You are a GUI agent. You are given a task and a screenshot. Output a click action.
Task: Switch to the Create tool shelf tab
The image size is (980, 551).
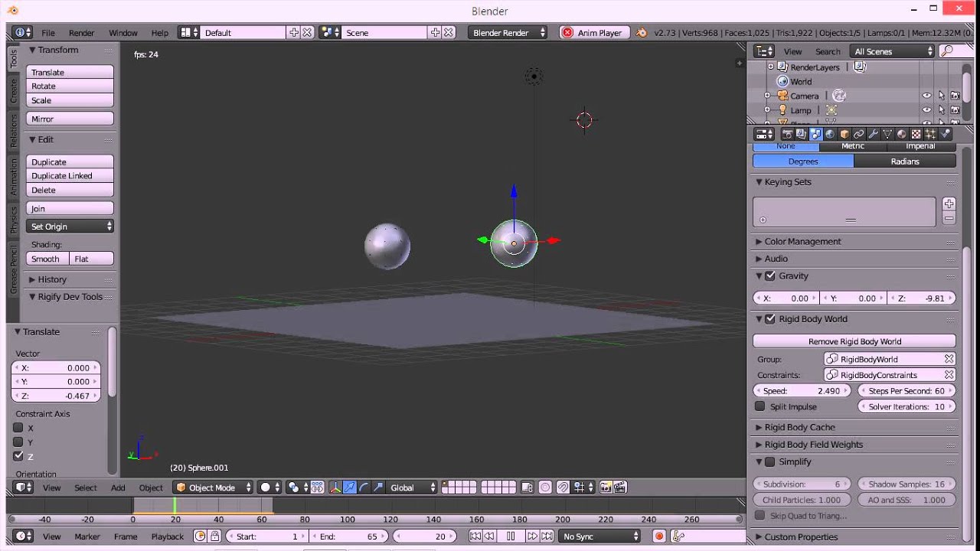pyautogui.click(x=13, y=91)
